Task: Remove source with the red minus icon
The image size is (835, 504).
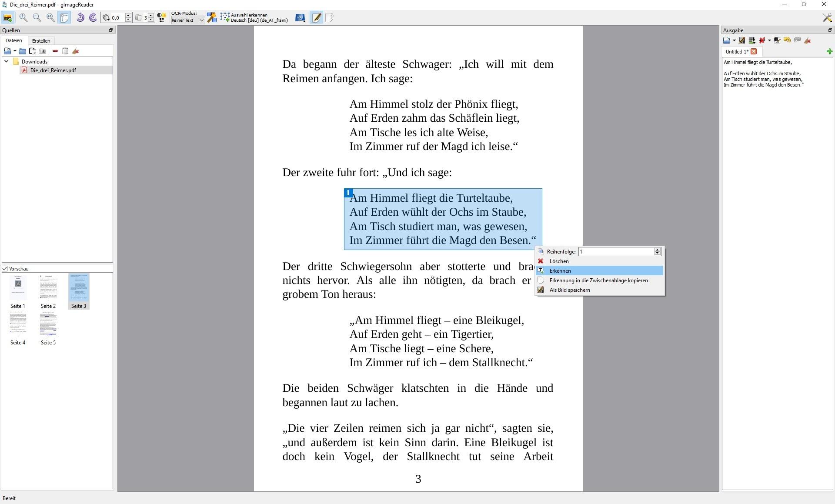Action: [x=55, y=51]
